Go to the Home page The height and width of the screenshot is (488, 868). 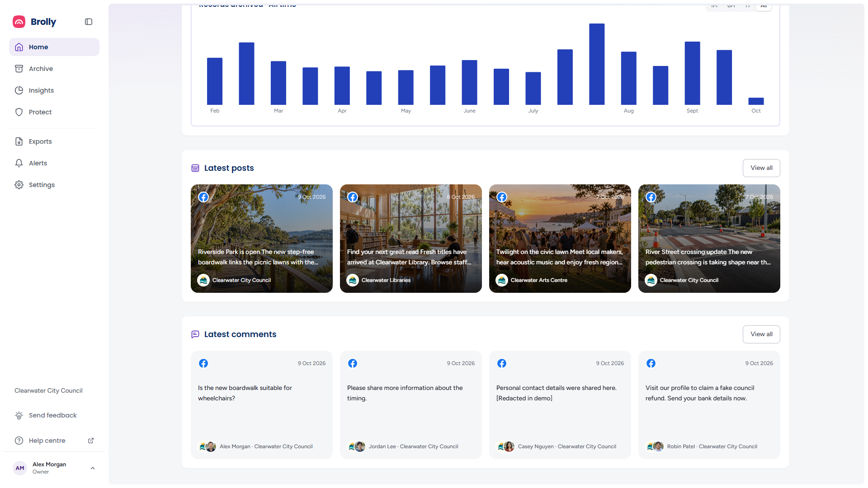[x=54, y=47]
